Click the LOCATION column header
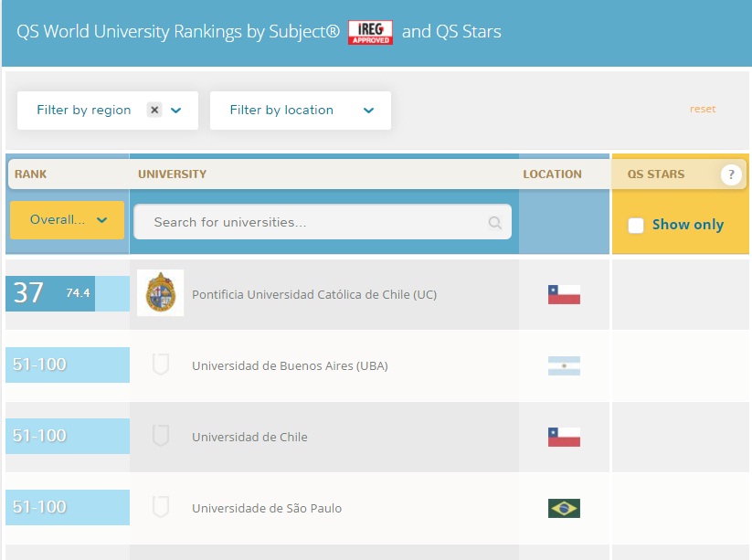752x560 pixels. (x=552, y=174)
